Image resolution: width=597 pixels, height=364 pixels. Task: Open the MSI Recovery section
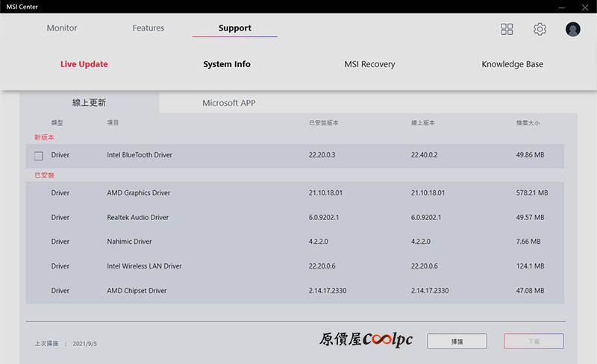coord(369,64)
